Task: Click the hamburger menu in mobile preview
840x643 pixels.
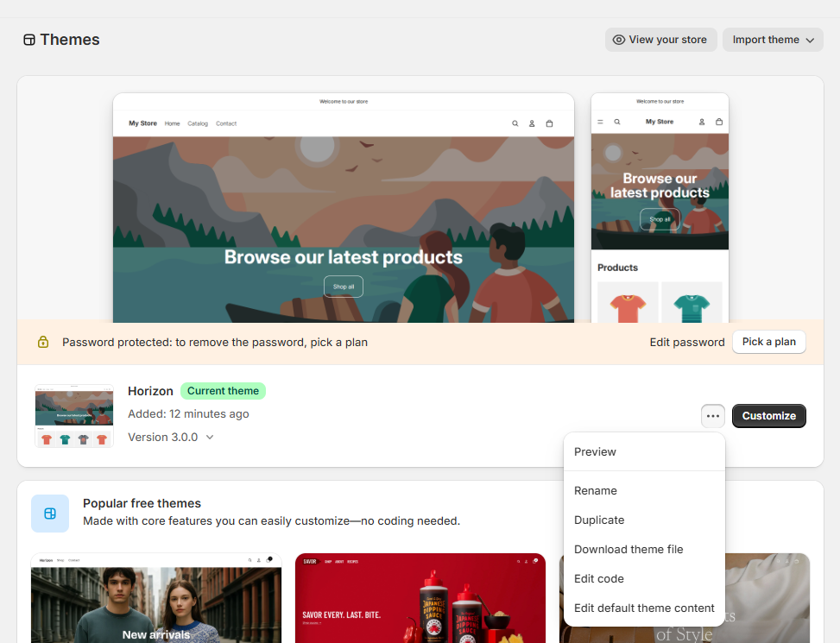Action: pos(601,122)
